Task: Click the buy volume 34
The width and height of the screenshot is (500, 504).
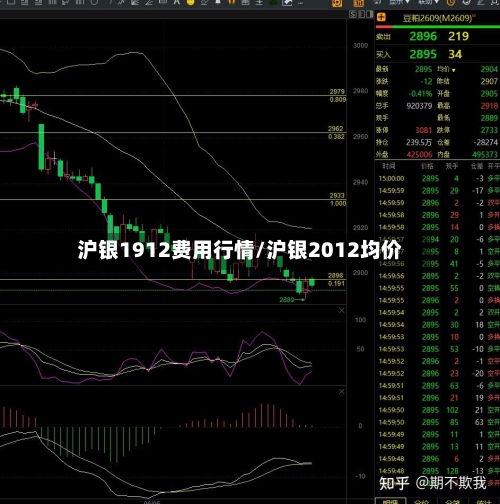Action: pos(455,54)
